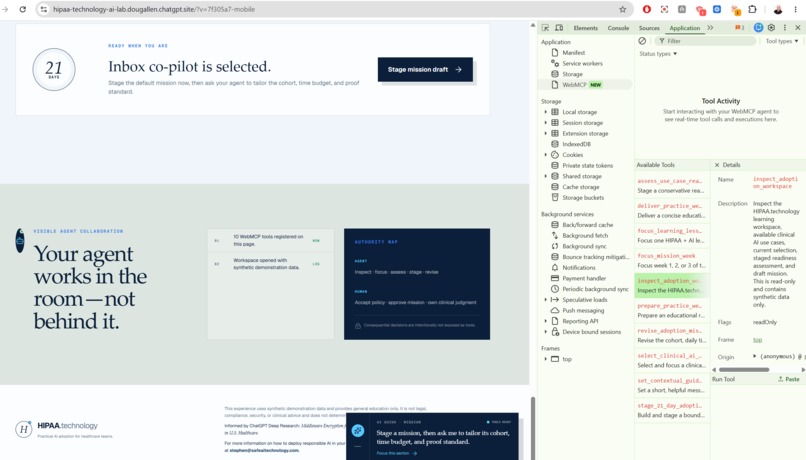This screenshot has height=460, width=806.
Task: Select the prepare_practice_we… tool
Action: 671,310
